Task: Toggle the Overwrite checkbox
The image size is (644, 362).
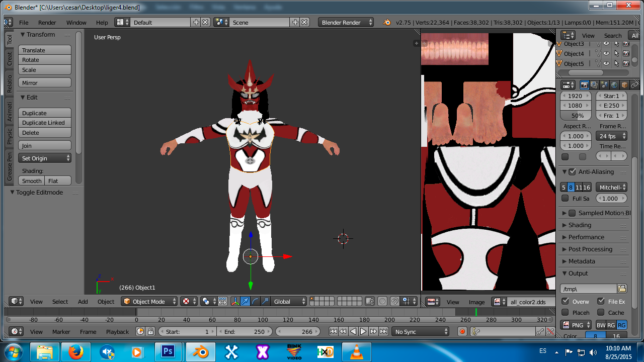Action: pos(565,301)
